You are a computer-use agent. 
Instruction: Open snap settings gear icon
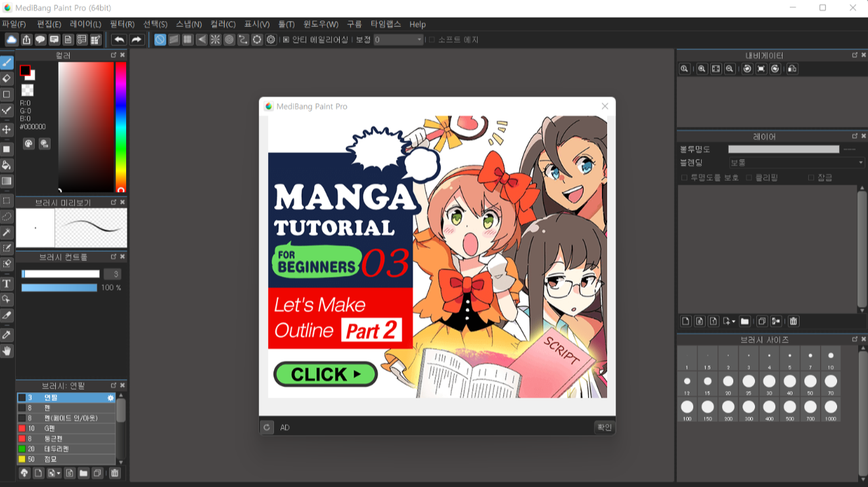pyautogui.click(x=271, y=40)
